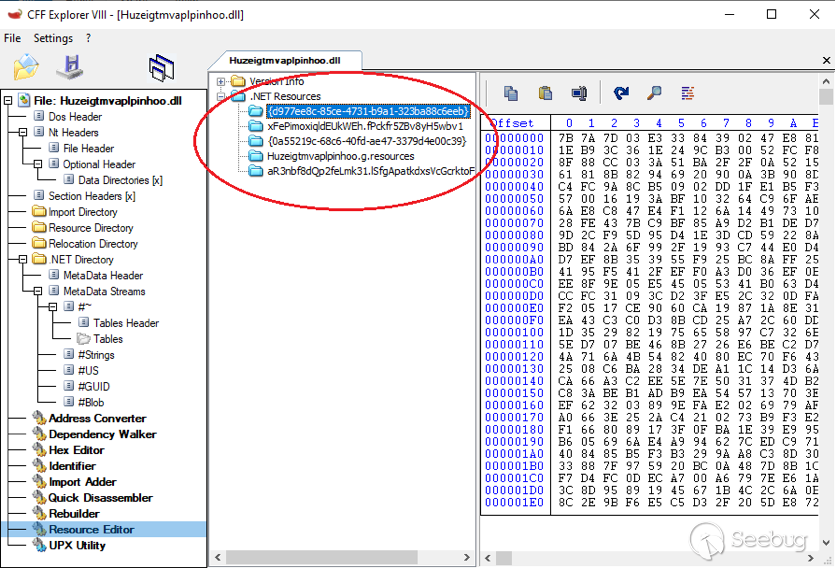Open the UPX Utility tool
Screen dimensions: 835x568
(x=77, y=546)
